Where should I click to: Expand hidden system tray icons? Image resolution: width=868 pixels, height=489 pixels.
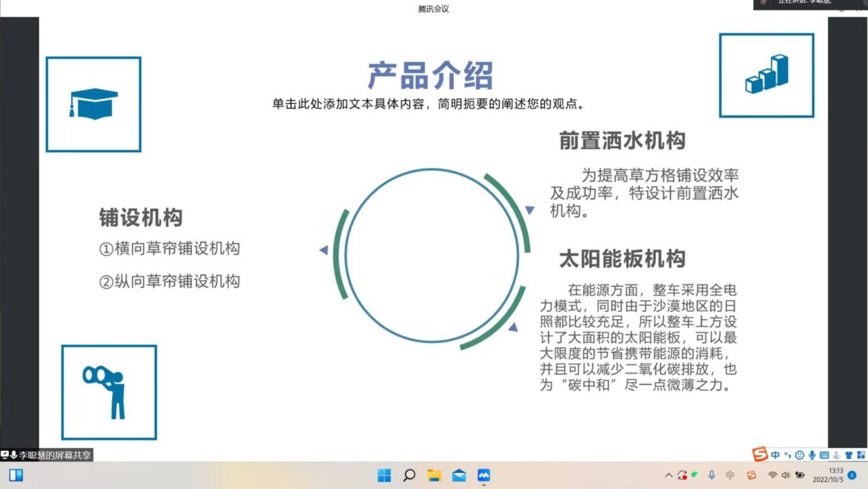tap(668, 475)
